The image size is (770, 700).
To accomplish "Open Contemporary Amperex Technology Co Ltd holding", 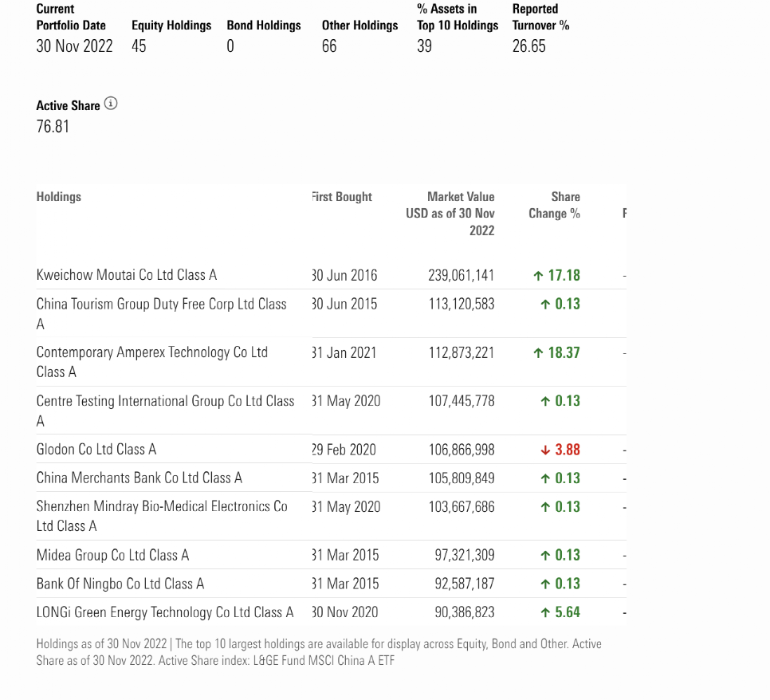I will pos(152,362).
